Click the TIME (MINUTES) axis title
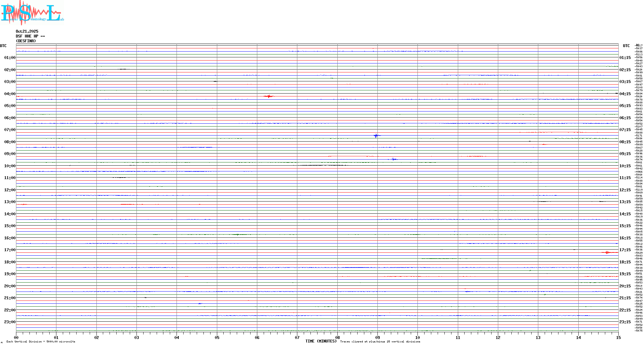The width and height of the screenshot is (644, 346). (321, 341)
